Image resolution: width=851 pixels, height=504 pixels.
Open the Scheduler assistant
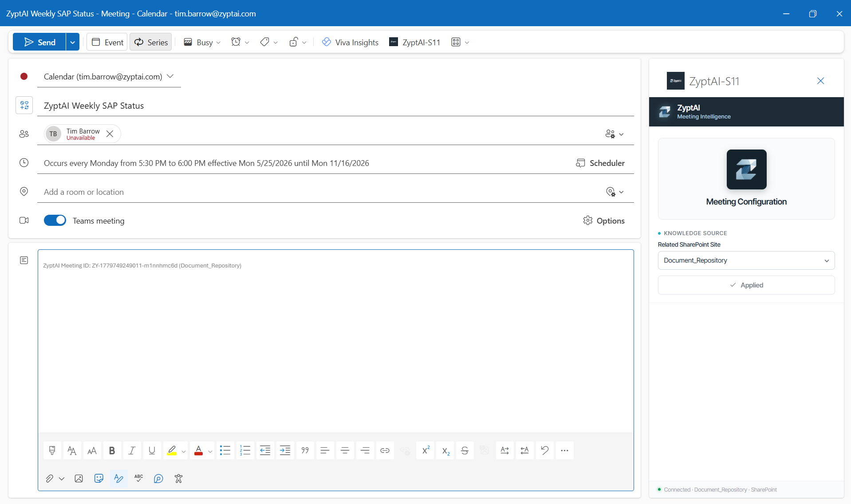pyautogui.click(x=600, y=163)
